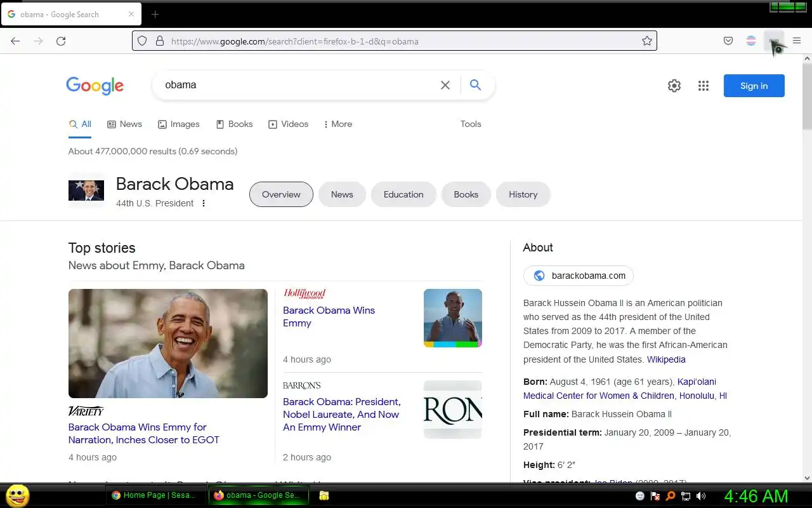This screenshot has width=812, height=508.
Task: Open the Wikipedia link in About
Action: [x=666, y=359]
